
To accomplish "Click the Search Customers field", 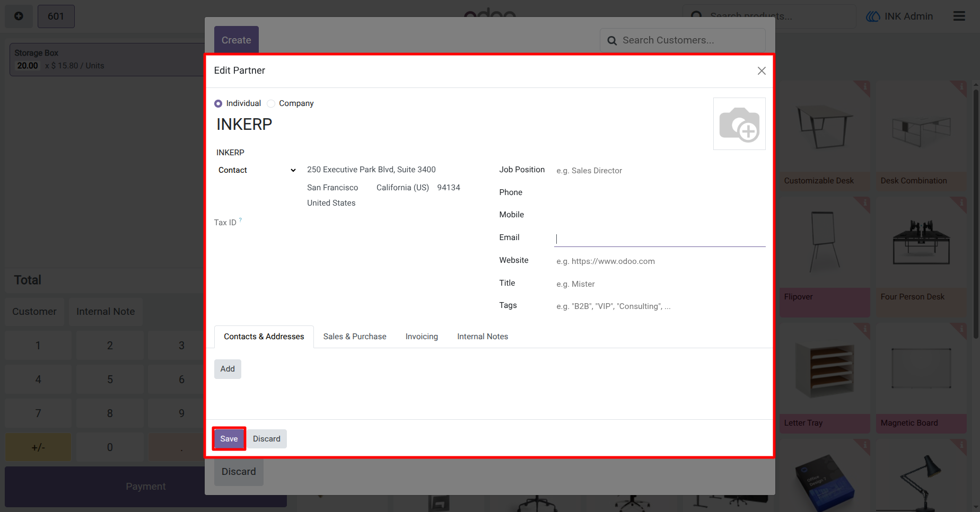I will 683,40.
